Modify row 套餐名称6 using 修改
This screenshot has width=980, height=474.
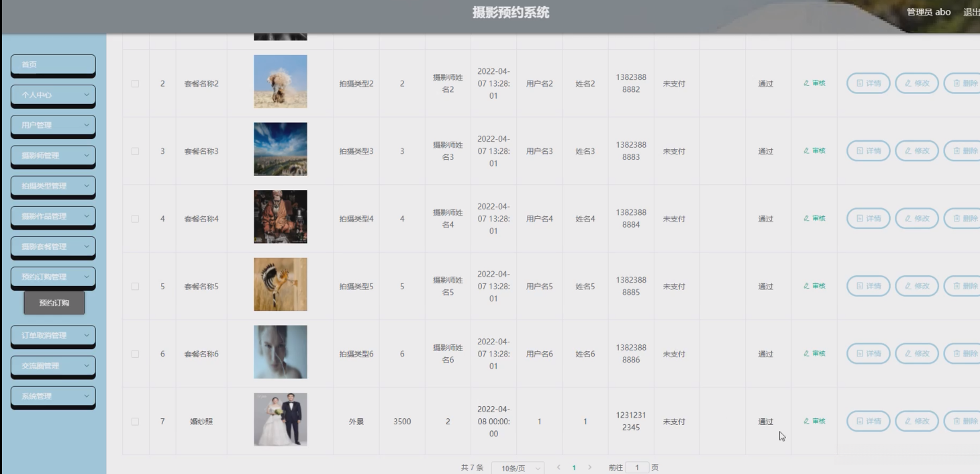pyautogui.click(x=917, y=353)
